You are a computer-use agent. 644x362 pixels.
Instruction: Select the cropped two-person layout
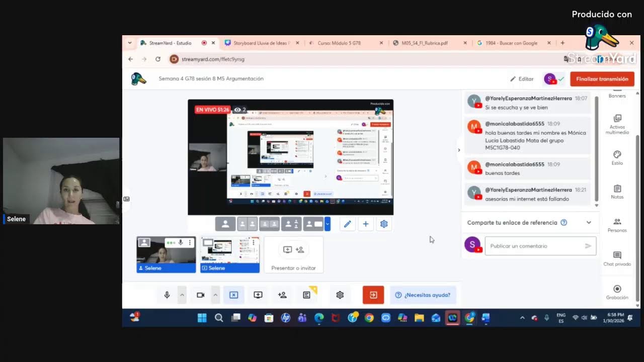tap(269, 224)
